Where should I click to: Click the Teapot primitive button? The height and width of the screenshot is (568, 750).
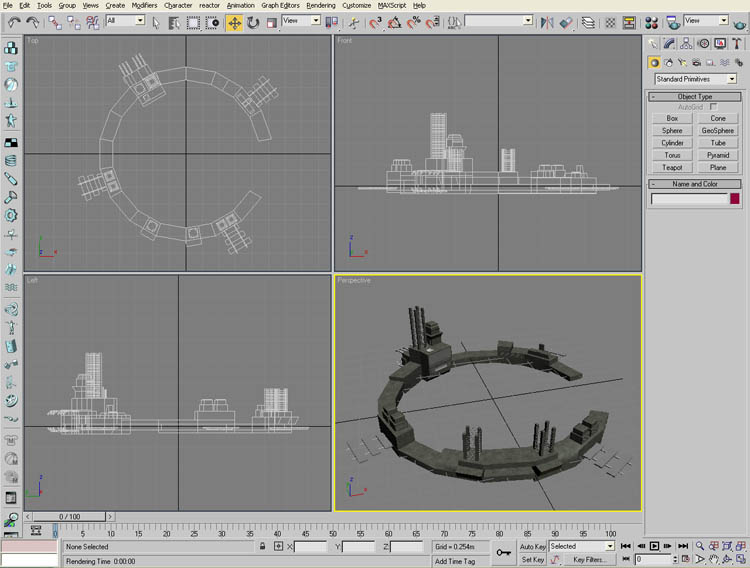[x=672, y=167]
